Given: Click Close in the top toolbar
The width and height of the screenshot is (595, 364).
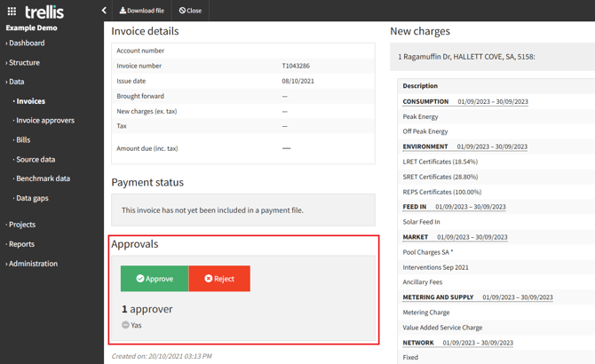Looking at the screenshot, I should click(190, 11).
